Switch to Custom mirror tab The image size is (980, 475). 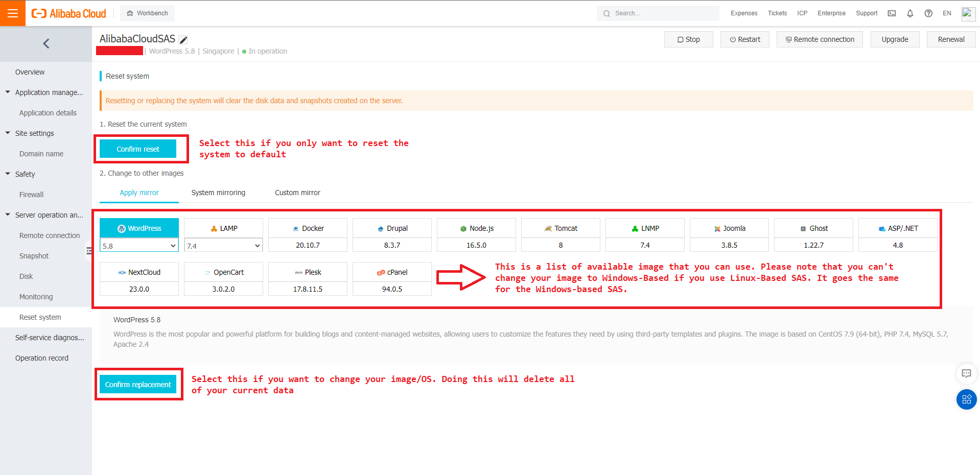tap(297, 193)
